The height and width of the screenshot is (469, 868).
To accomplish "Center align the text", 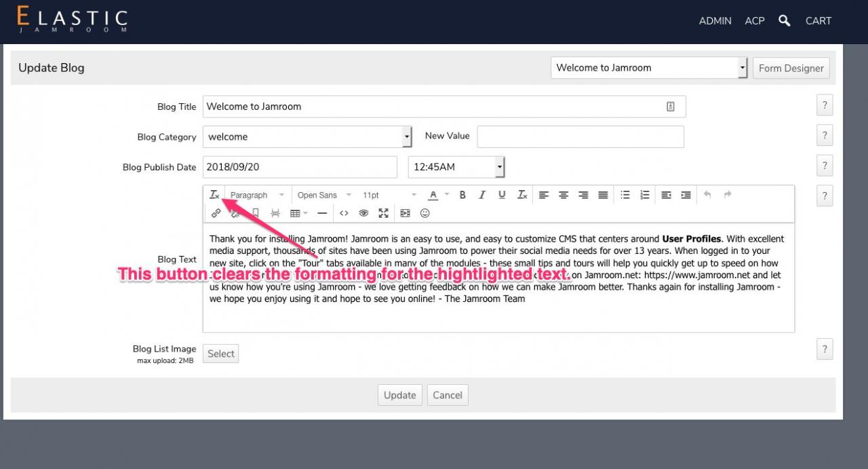I will click(564, 195).
